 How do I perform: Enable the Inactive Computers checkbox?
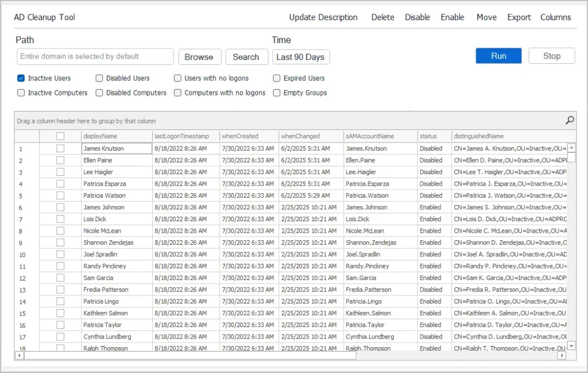coord(21,93)
